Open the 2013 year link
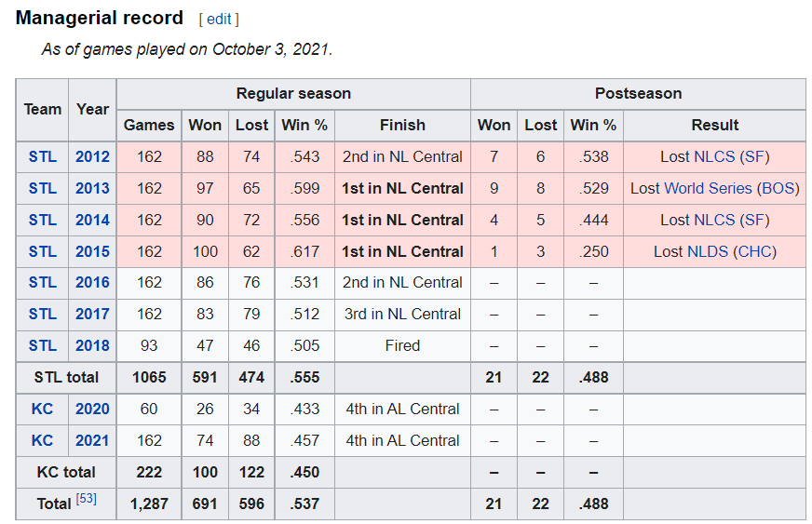Viewport: 812px width, 524px height. pyautogui.click(x=92, y=188)
